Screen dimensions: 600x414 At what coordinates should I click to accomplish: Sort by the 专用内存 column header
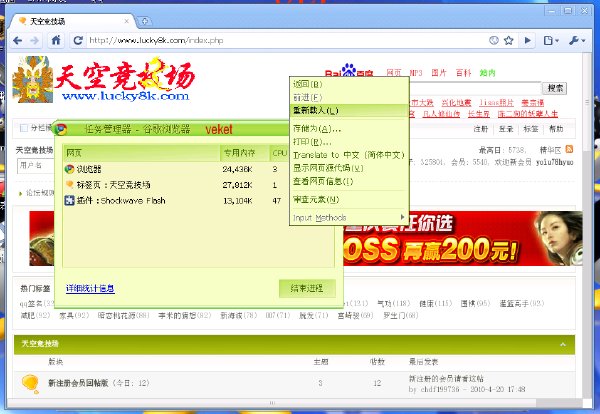coord(245,153)
